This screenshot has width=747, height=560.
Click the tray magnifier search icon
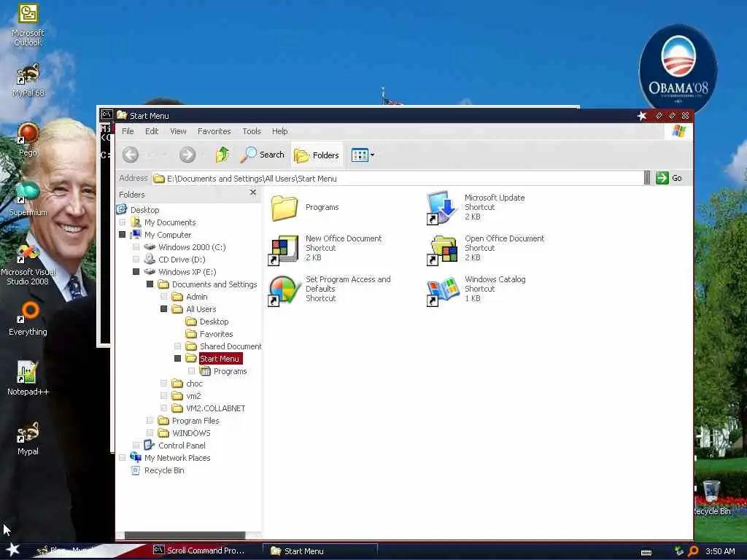693,551
